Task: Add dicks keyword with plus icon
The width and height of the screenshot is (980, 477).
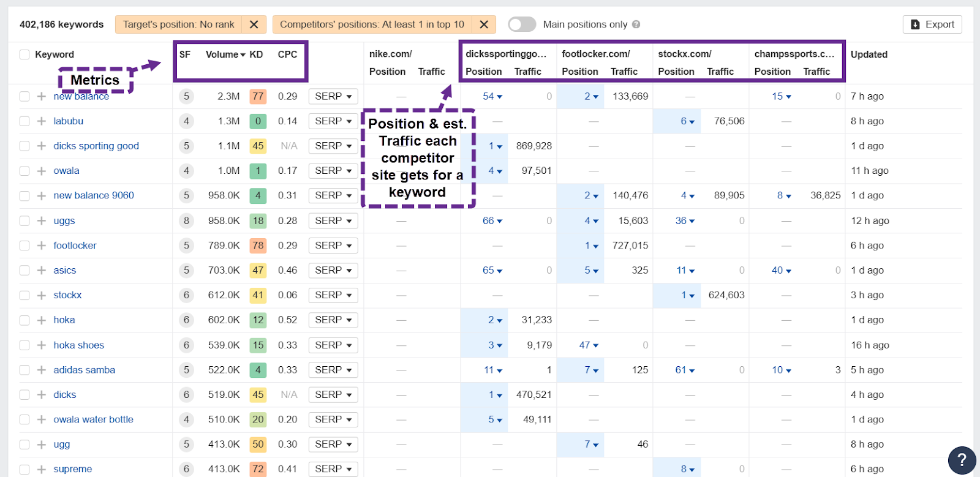Action: pos(42,395)
